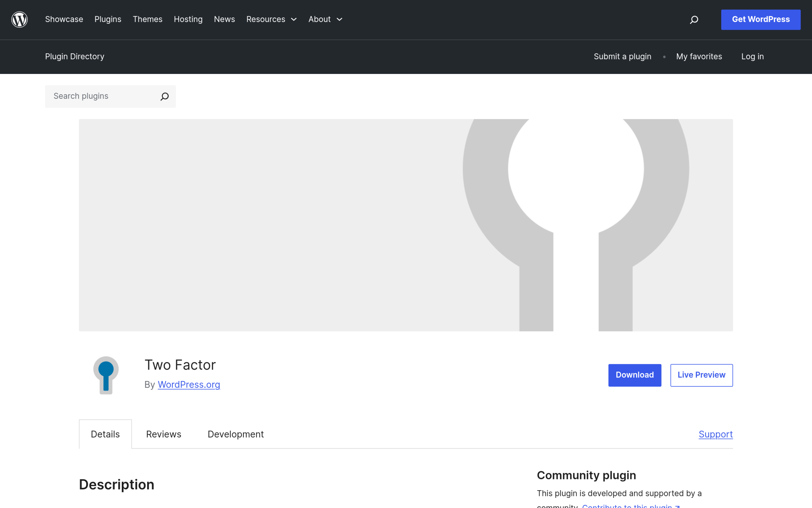This screenshot has height=508, width=812.
Task: Click the Log in link
Action: click(752, 57)
